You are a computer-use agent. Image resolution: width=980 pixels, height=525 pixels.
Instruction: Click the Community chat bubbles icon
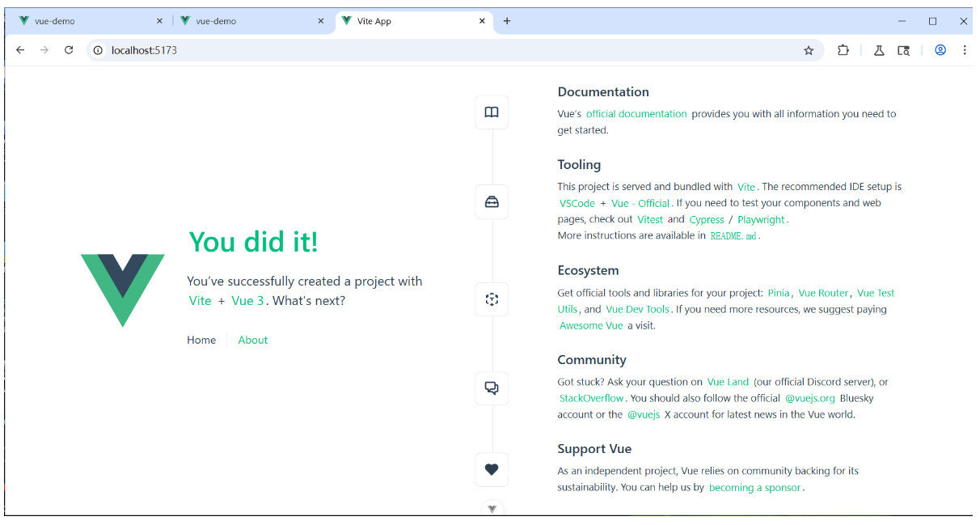492,388
